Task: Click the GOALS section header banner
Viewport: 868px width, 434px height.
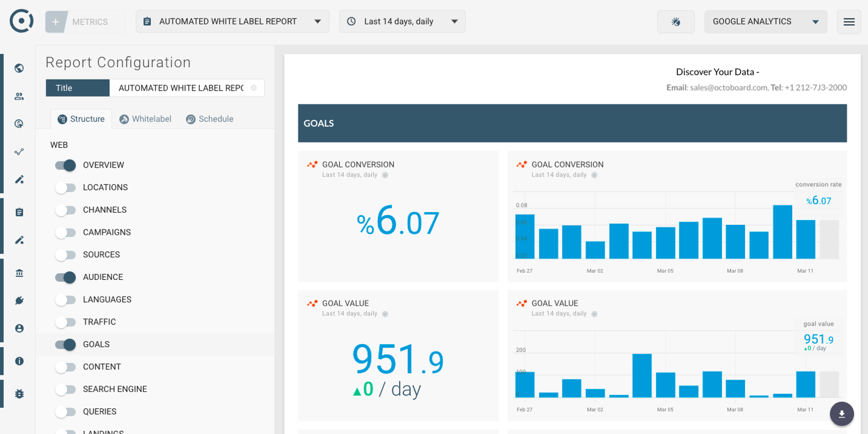Action: click(x=572, y=123)
